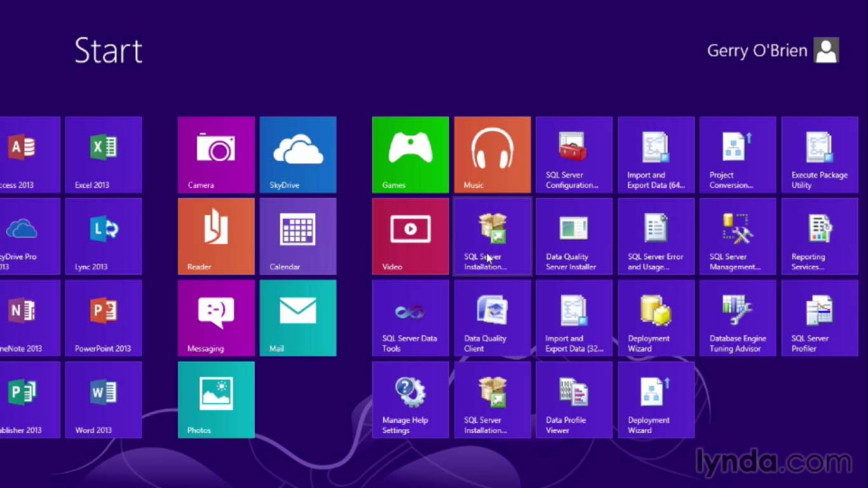Open Data Quality Server Installer

pyautogui.click(x=574, y=236)
